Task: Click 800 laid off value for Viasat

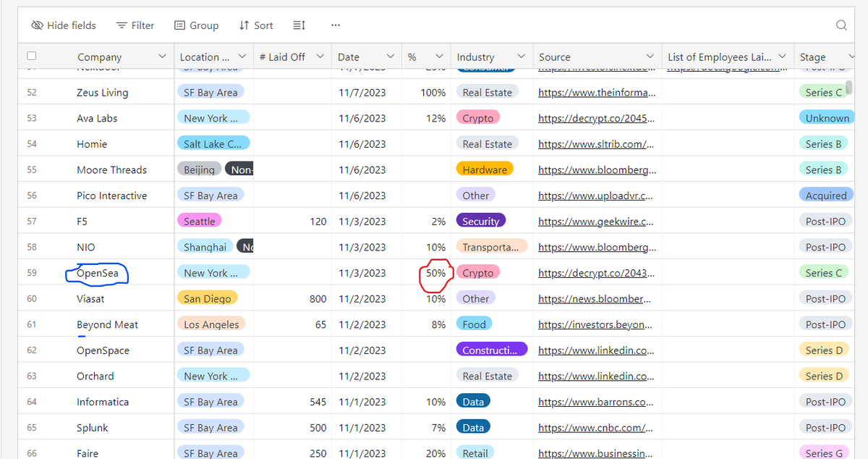Action: click(x=318, y=298)
